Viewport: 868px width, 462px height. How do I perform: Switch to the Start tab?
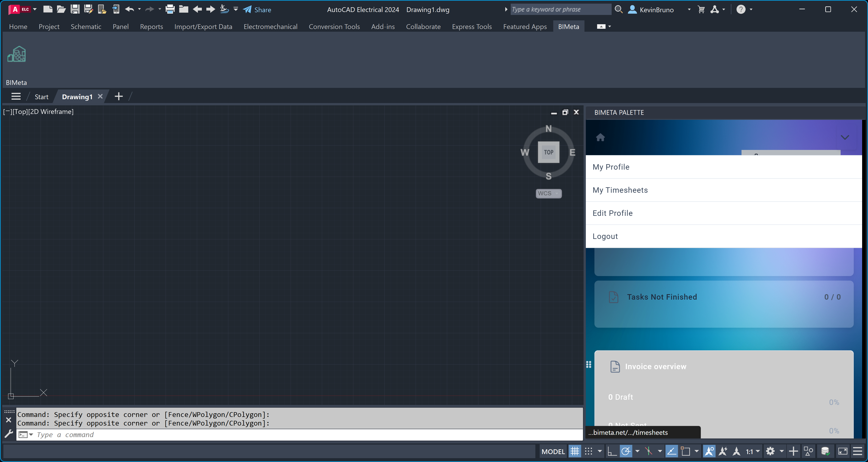pos(41,97)
